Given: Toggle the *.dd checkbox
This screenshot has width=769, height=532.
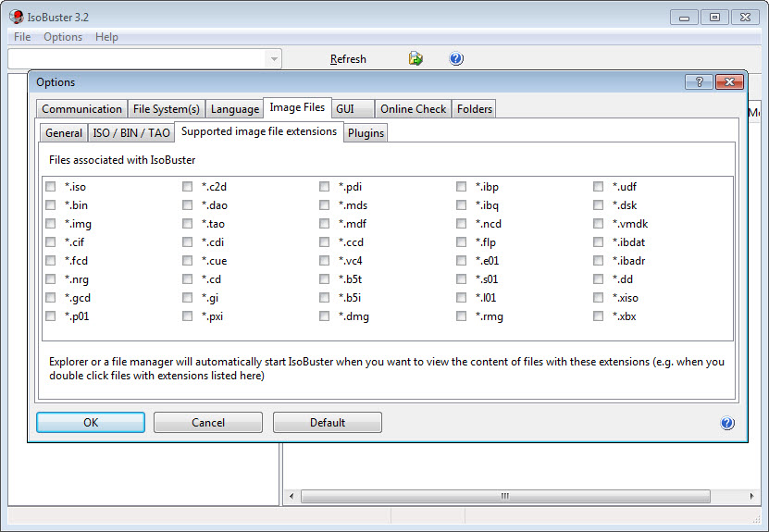Looking at the screenshot, I should pos(599,279).
